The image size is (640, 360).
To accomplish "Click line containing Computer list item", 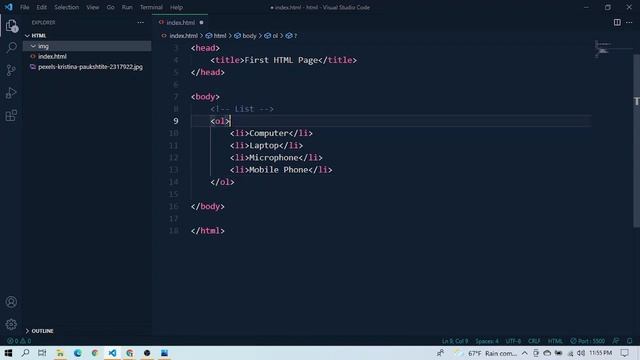I will (271, 133).
